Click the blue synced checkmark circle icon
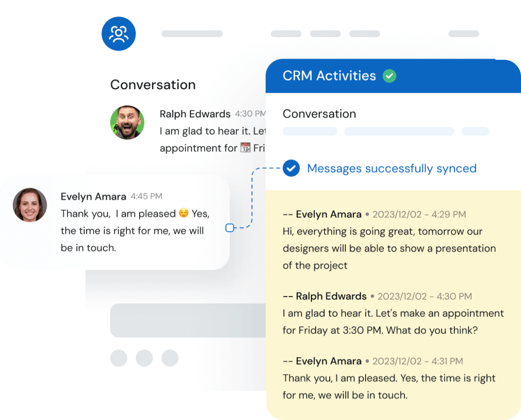The width and height of the screenshot is (521, 420). pyautogui.click(x=291, y=168)
